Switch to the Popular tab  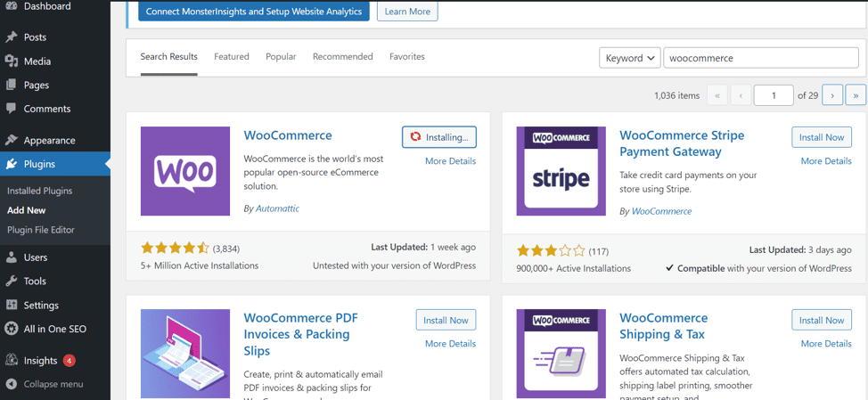pos(281,56)
